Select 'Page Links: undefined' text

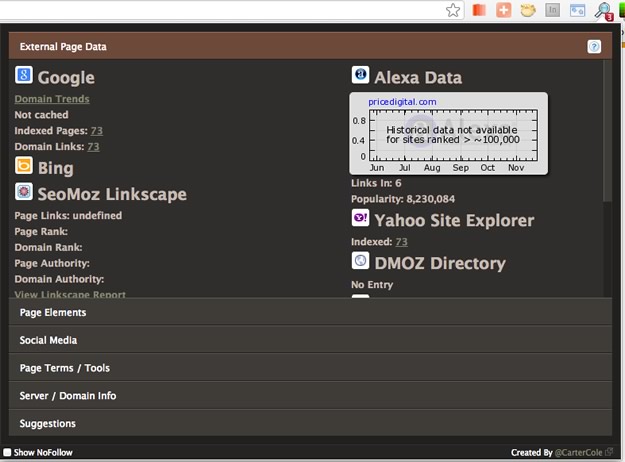tap(68, 216)
